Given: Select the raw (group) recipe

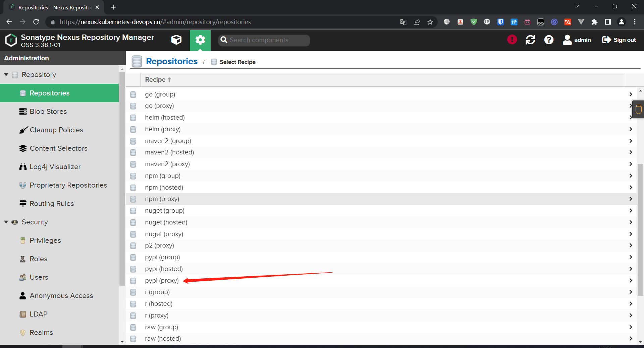Looking at the screenshot, I should (x=381, y=327).
